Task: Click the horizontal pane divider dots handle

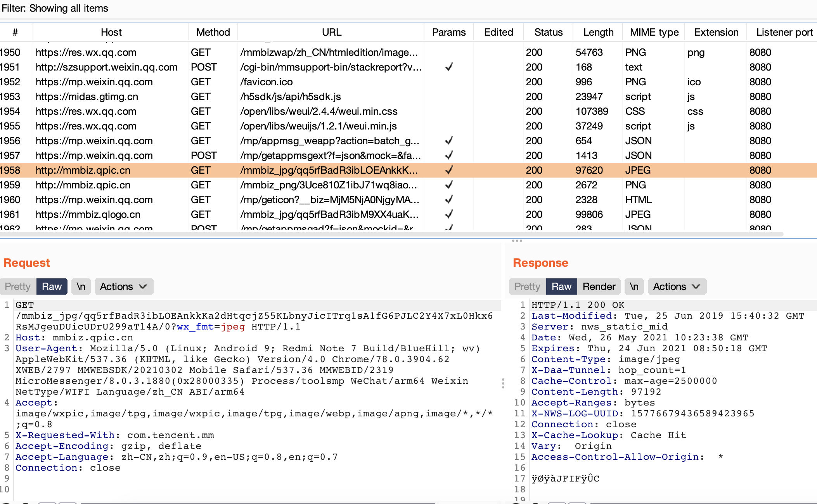Action: (517, 241)
